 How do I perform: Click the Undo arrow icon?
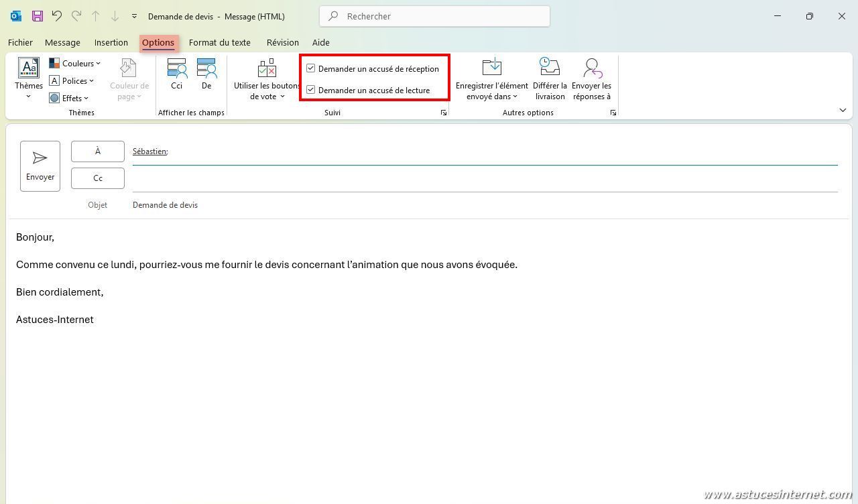57,16
